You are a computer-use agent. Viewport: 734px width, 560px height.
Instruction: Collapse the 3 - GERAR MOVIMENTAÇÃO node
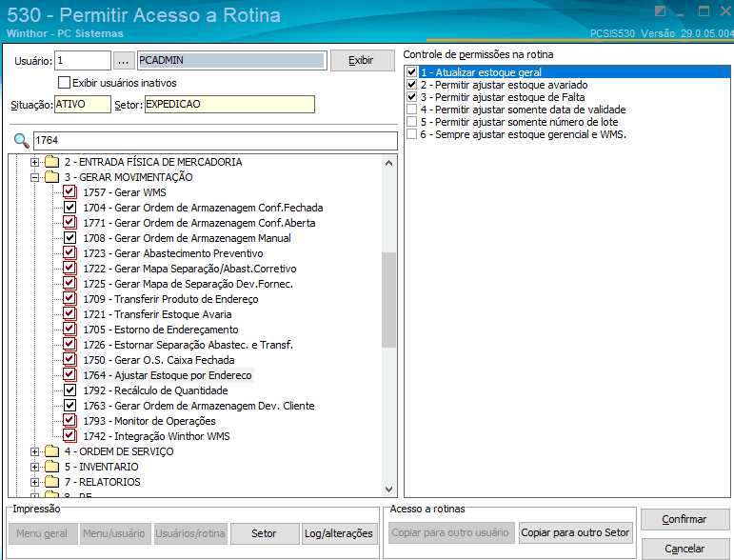coord(35,177)
